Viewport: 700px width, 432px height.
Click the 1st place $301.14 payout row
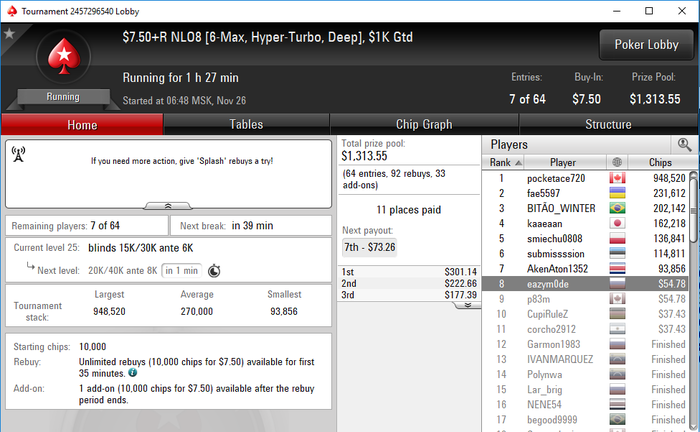coord(409,272)
